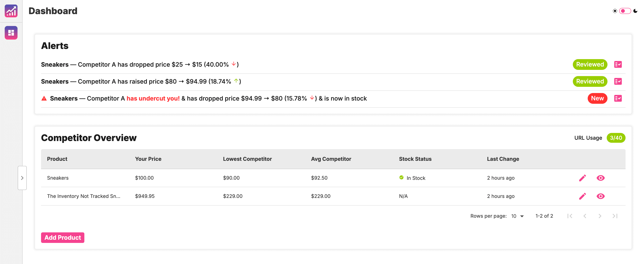The height and width of the screenshot is (264, 644).
Task: Click review icon for raised price alert
Action: 618,82
